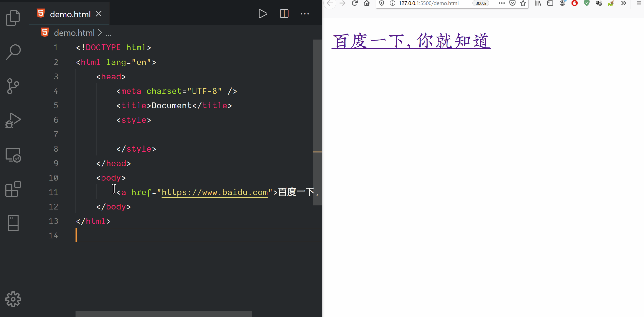This screenshot has width=644, height=317.
Task: Split the editor to the right
Action: tap(284, 14)
